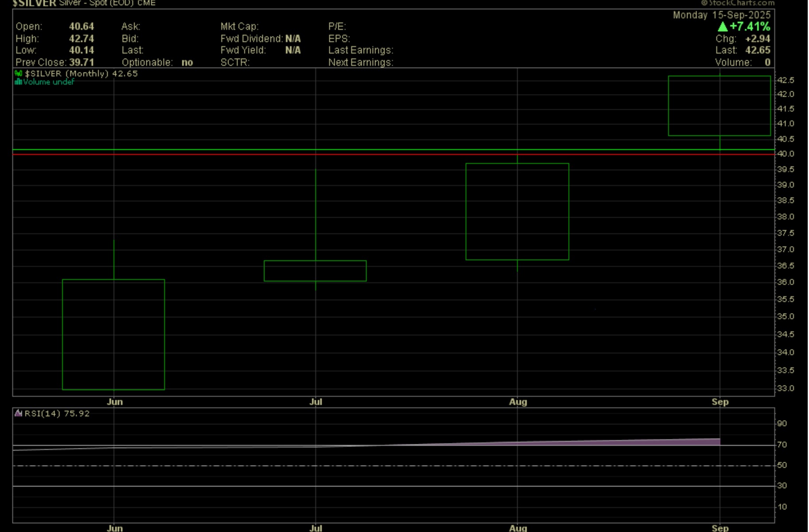
Task: Click the Volume undef legend text
Action: 48,82
